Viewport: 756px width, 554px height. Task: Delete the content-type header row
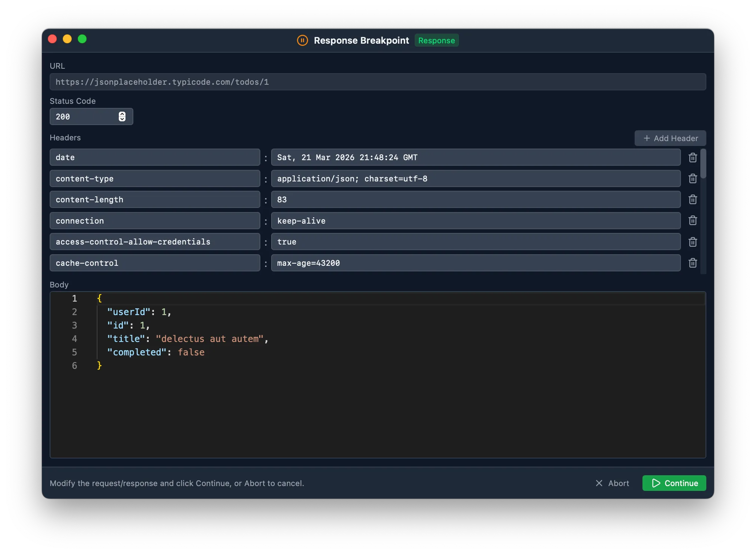tap(693, 178)
